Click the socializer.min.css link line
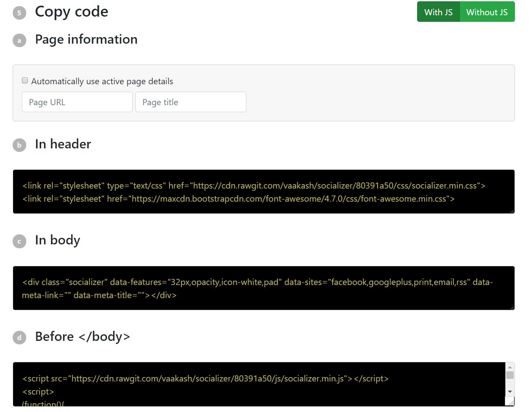532x412 pixels. coord(254,185)
